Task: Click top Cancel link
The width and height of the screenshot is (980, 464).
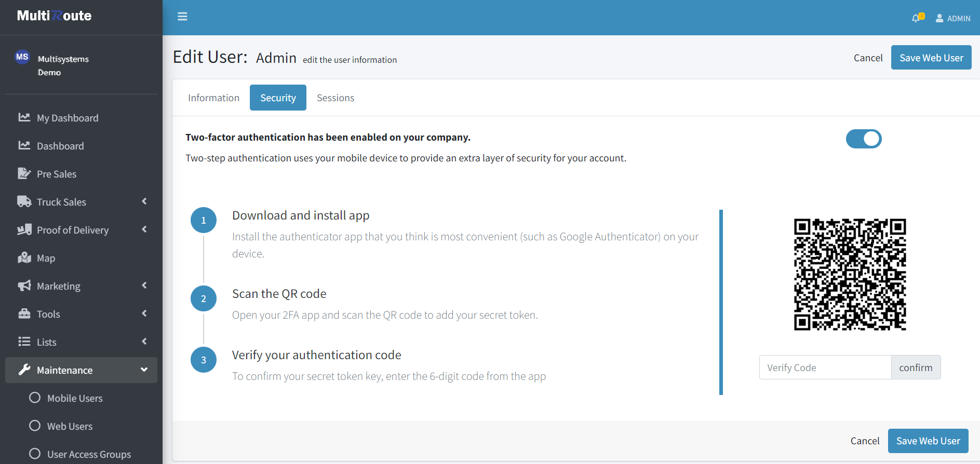Action: pos(868,58)
